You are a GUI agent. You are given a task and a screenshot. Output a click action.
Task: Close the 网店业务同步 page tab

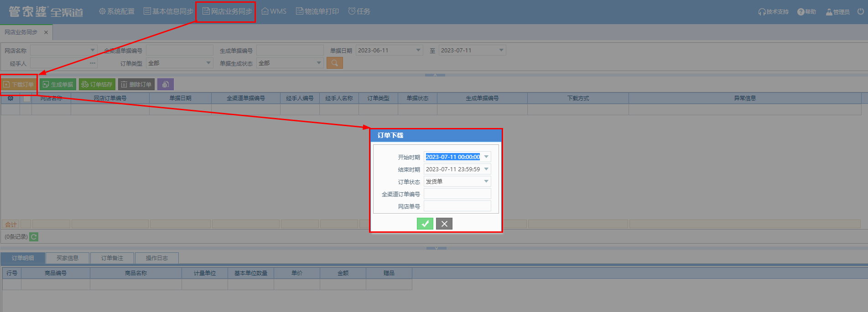tap(46, 32)
